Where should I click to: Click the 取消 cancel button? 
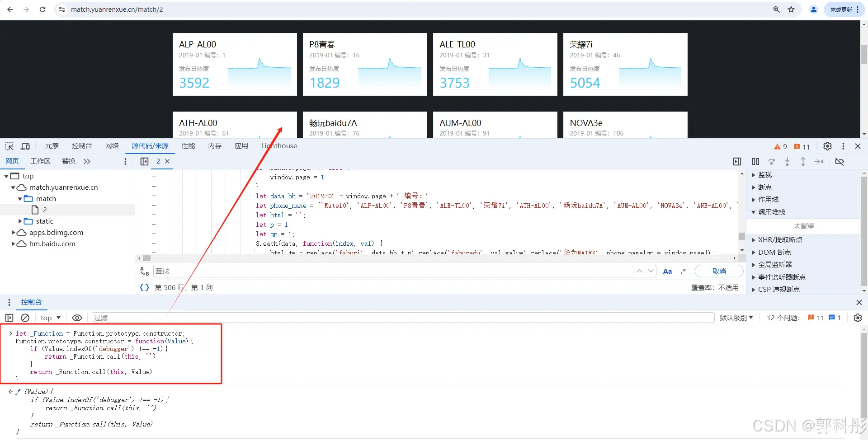[719, 271]
